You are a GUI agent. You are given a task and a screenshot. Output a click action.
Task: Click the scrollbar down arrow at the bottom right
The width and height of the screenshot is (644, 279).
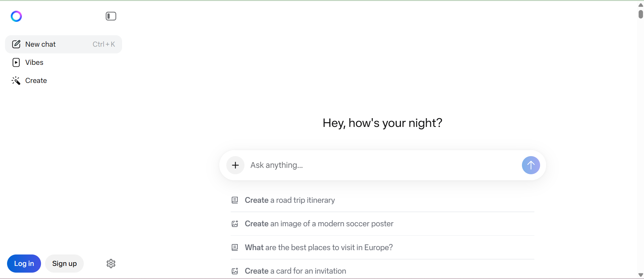pos(641,275)
